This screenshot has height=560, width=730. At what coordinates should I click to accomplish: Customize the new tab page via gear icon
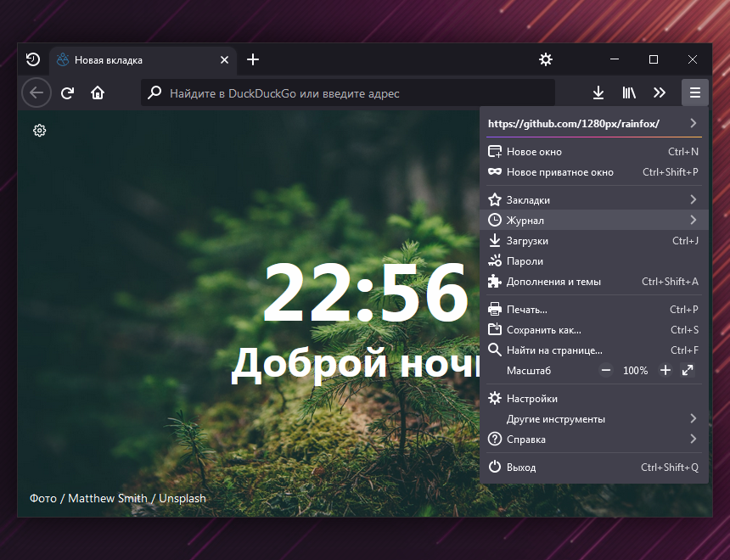coord(39,131)
